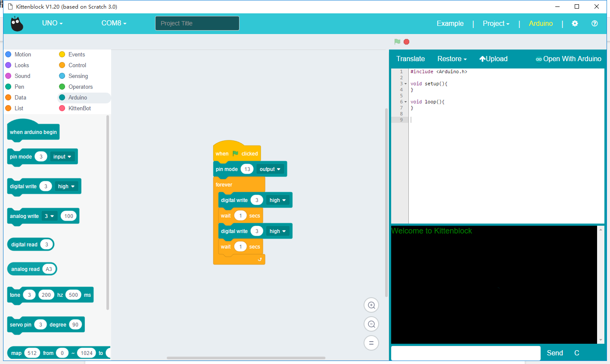Expand the Restore dropdown
Image resolution: width=610 pixels, height=364 pixels.
pyautogui.click(x=452, y=59)
